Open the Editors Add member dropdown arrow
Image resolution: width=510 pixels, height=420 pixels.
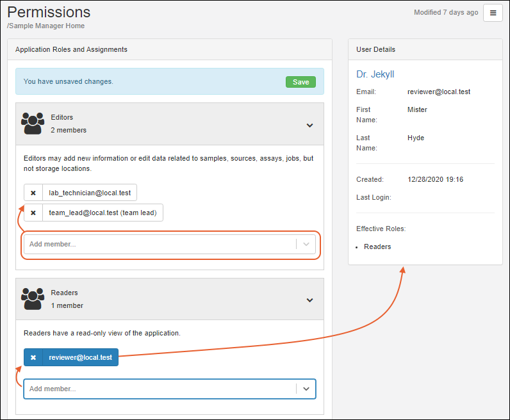click(306, 244)
